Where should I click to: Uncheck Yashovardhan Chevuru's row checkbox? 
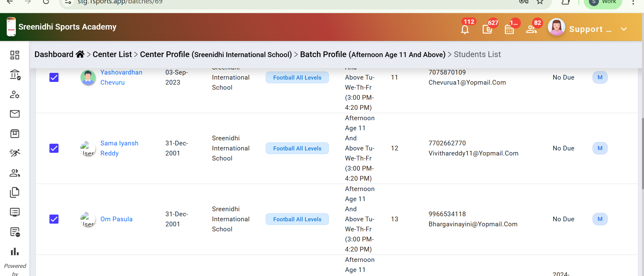coord(54,78)
